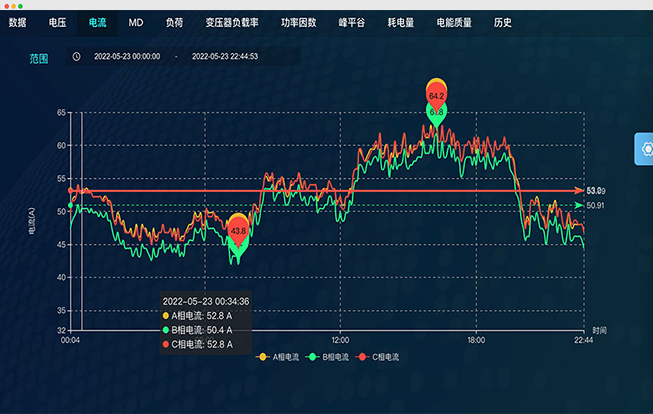Click the clock icon beside the date range
This screenshot has height=414, width=653.
(x=77, y=57)
